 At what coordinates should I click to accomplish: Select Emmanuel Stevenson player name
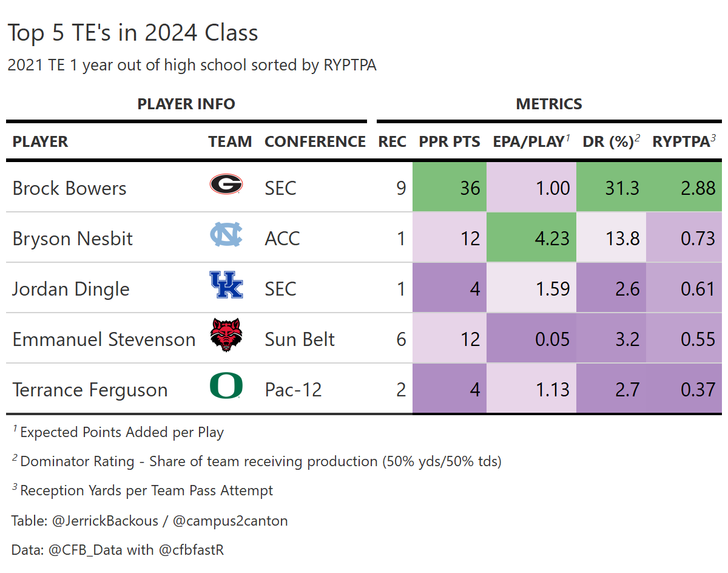tap(104, 339)
